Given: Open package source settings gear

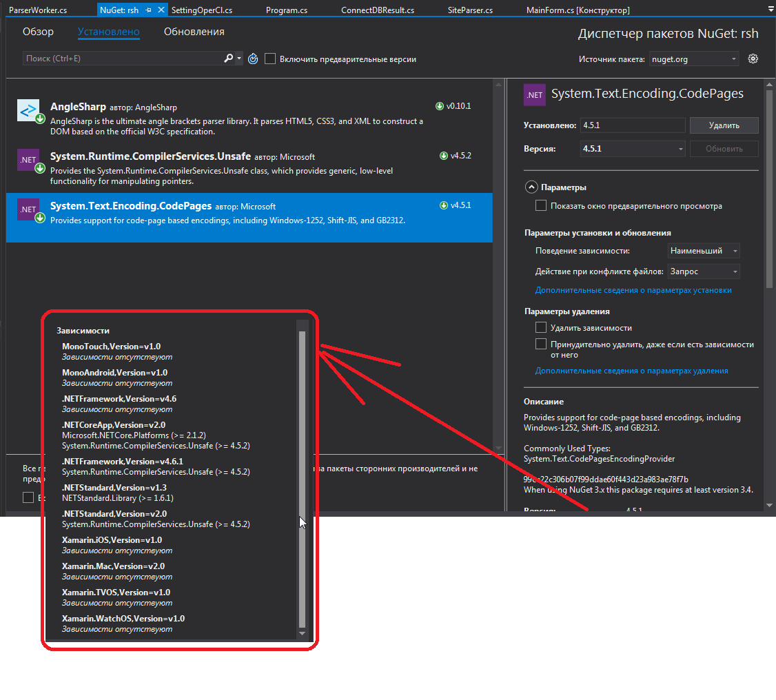Looking at the screenshot, I should 753,59.
